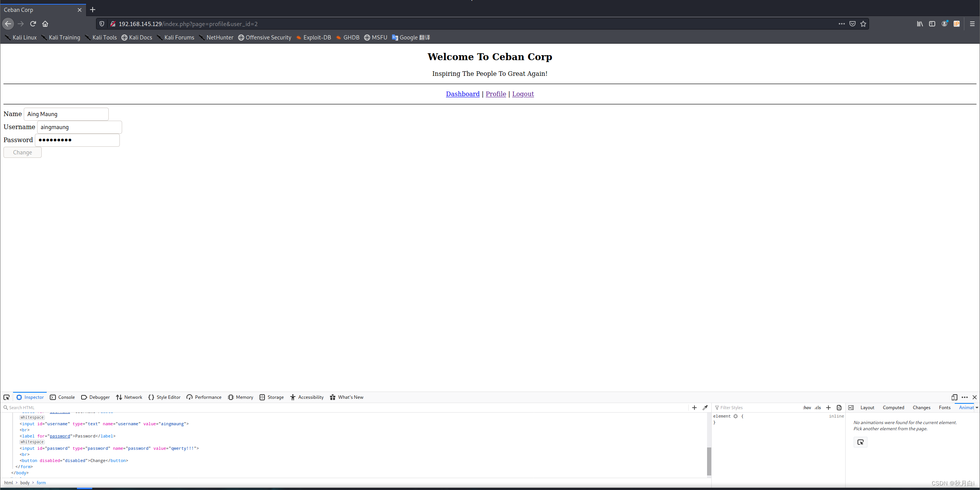The height and width of the screenshot is (490, 980).
Task: Open the DevTools customize menu
Action: 964,397
